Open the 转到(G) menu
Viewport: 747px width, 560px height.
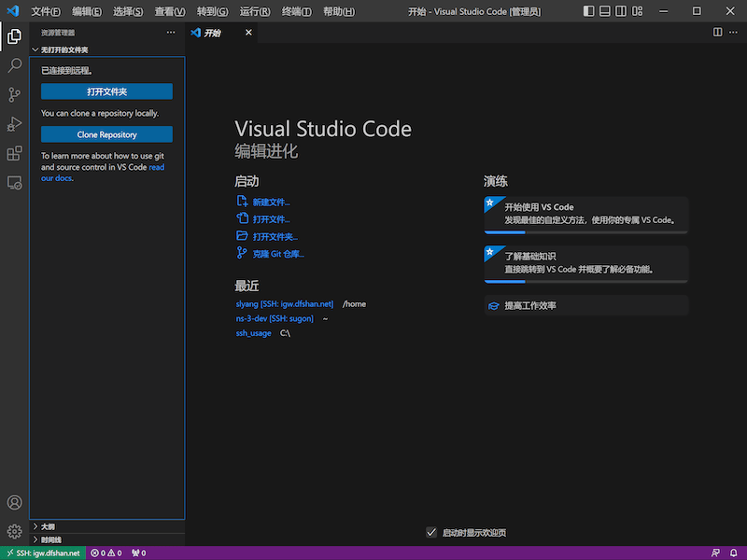(213, 11)
